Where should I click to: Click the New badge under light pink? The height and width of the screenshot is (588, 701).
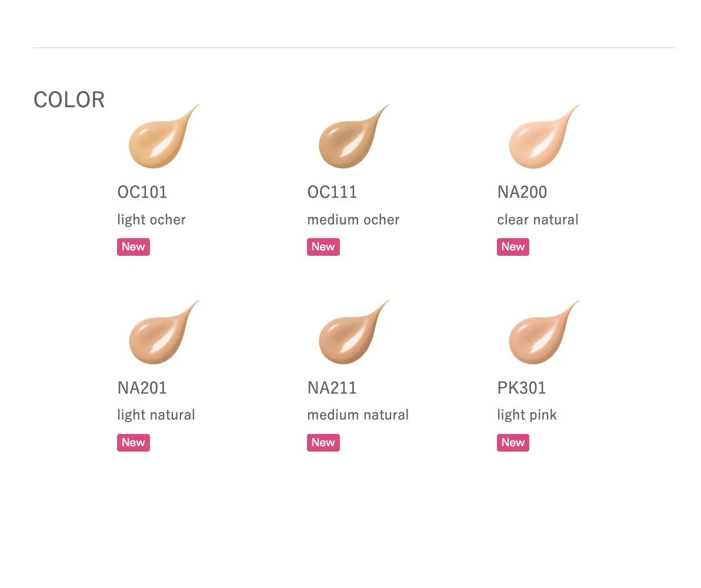(513, 443)
